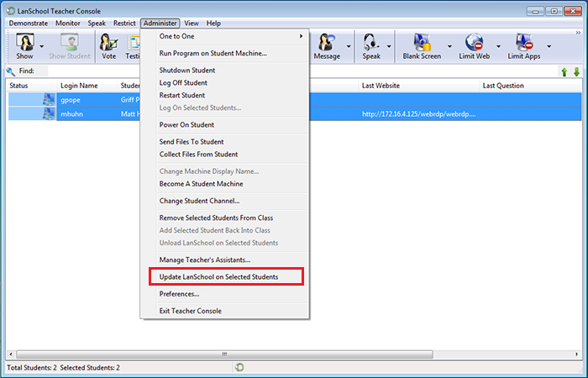Expand the Limit Apps dropdown arrow
Image resolution: width=588 pixels, height=378 pixels.
[549, 46]
